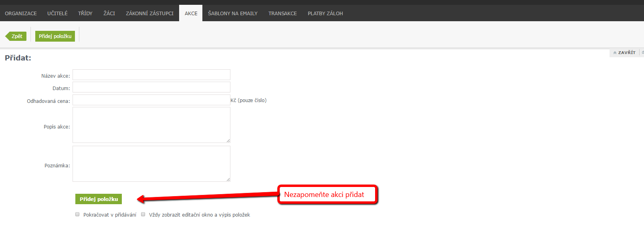The height and width of the screenshot is (225, 644).
Task: Click the Poznámka: label
Action: 57,165
